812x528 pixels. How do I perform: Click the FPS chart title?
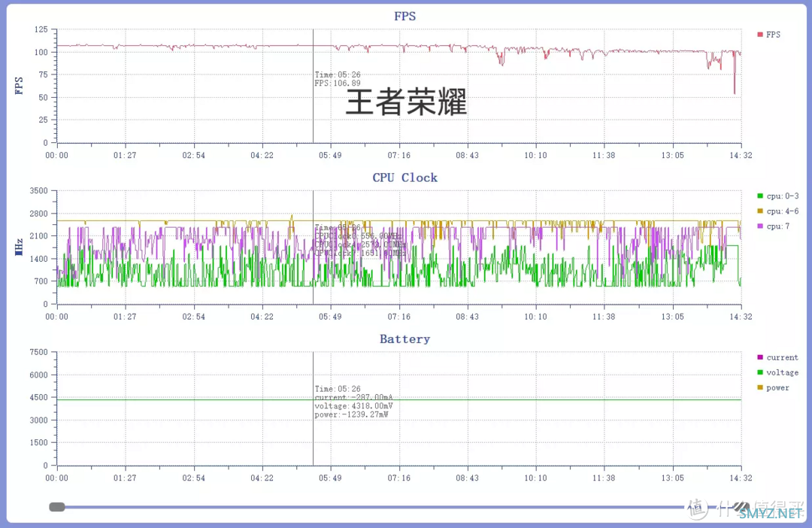[405, 16]
